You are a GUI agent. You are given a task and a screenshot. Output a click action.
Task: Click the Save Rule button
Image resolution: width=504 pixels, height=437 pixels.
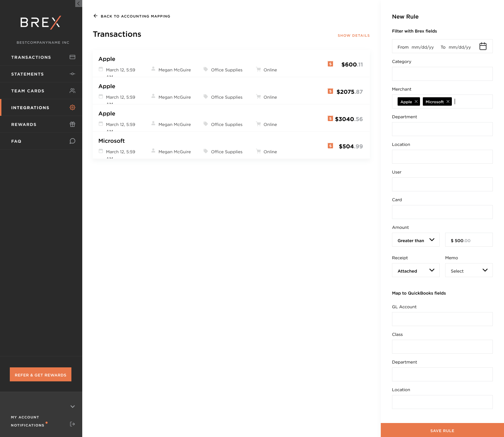(x=442, y=430)
